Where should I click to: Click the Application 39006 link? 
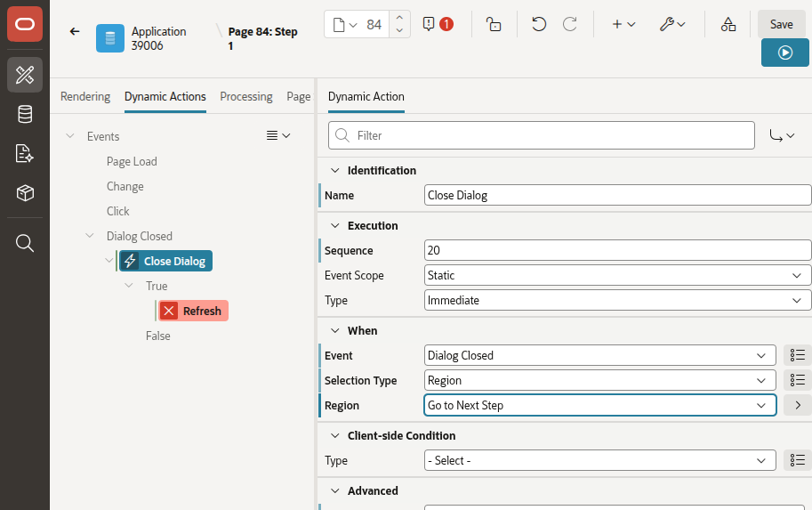(x=158, y=38)
